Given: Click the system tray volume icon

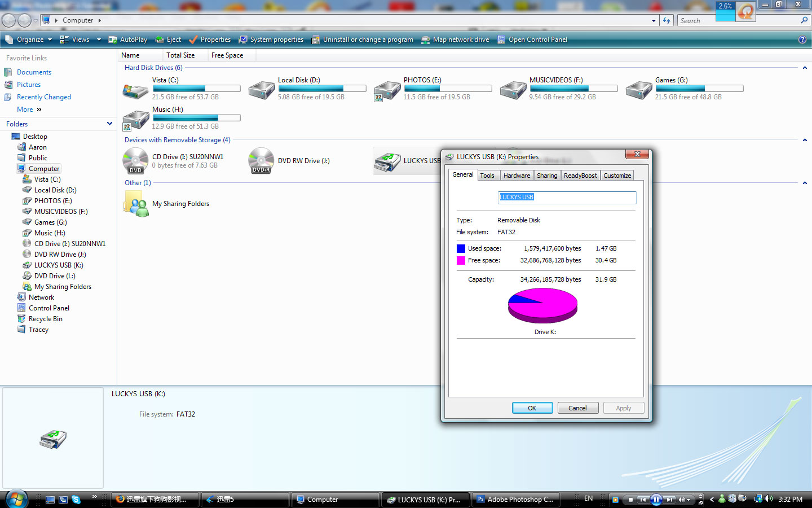Looking at the screenshot, I should coord(768,499).
